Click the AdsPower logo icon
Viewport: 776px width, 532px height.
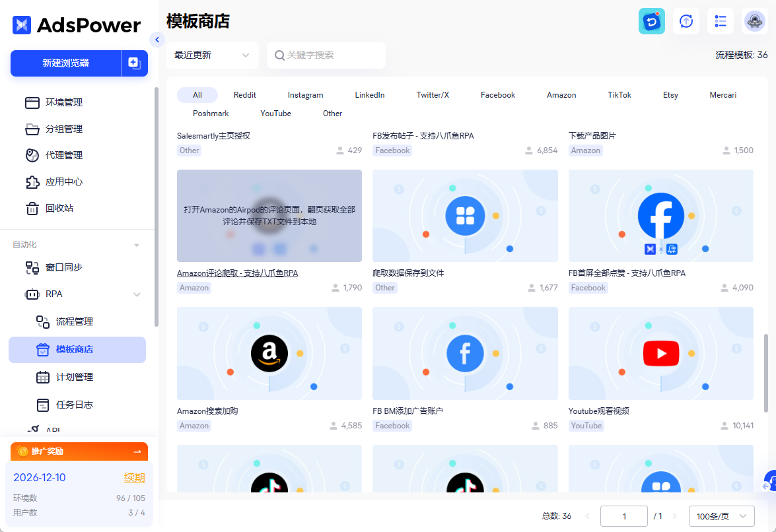22,24
